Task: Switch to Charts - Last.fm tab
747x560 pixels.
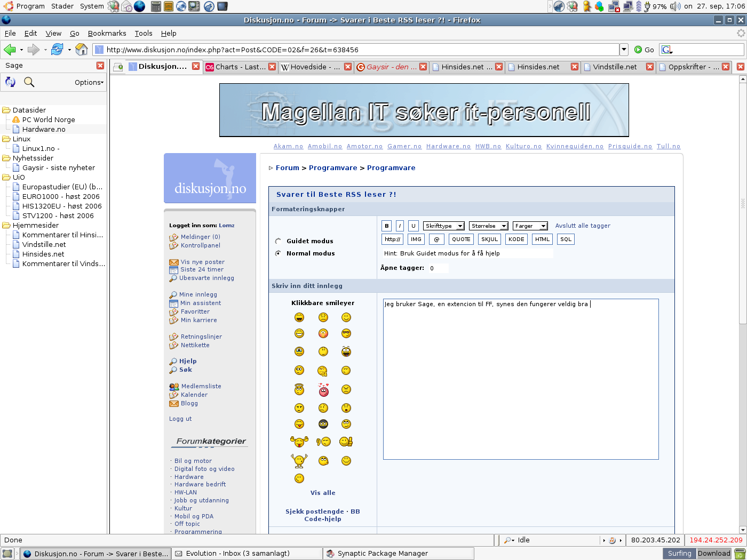Action: tap(240, 67)
